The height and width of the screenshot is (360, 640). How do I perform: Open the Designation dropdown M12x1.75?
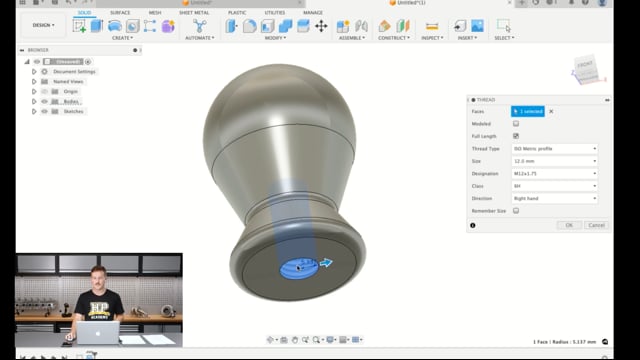554,173
